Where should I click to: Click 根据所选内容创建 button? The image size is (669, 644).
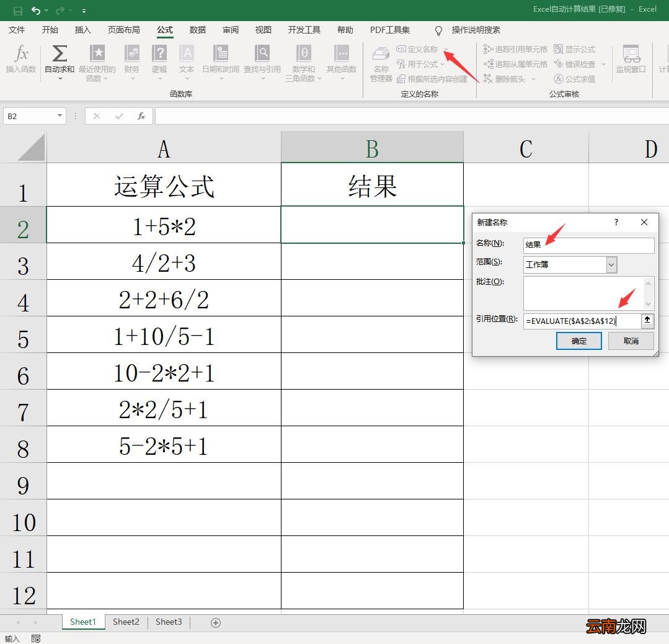(x=432, y=79)
